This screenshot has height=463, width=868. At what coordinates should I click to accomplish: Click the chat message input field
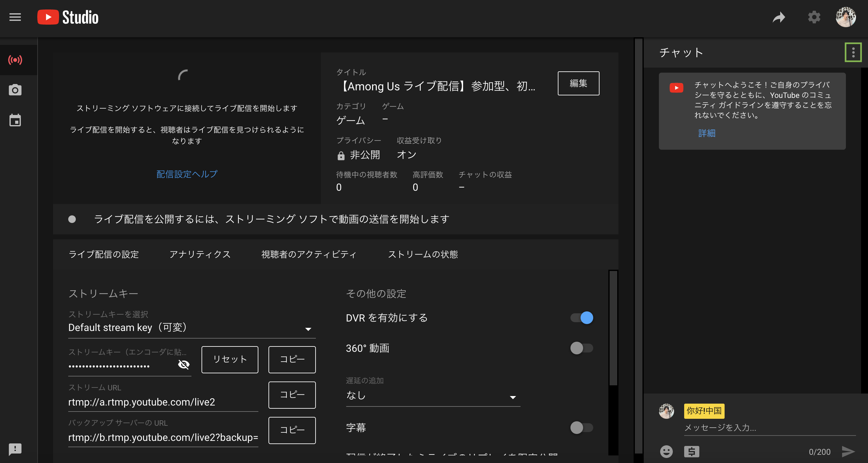pos(770,428)
